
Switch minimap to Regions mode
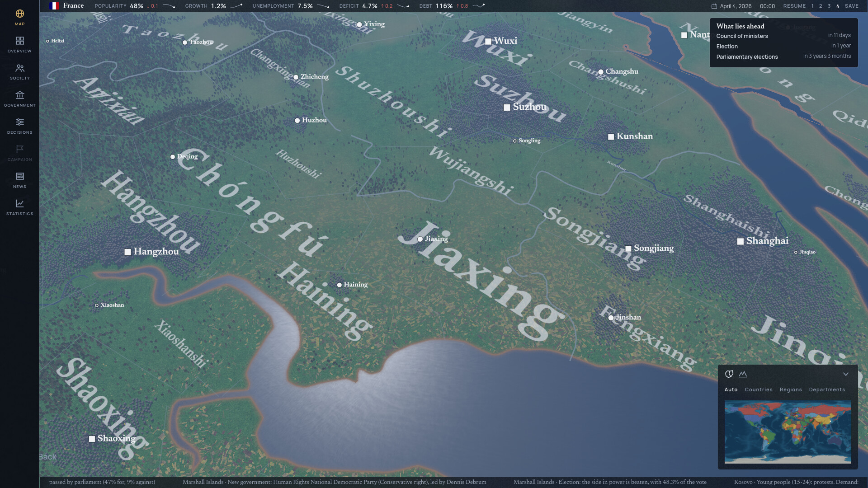[x=791, y=389]
